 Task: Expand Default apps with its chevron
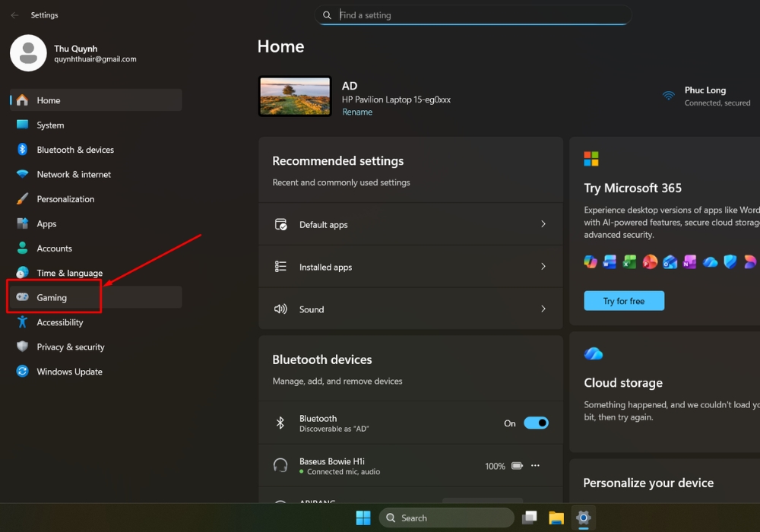[x=543, y=224]
